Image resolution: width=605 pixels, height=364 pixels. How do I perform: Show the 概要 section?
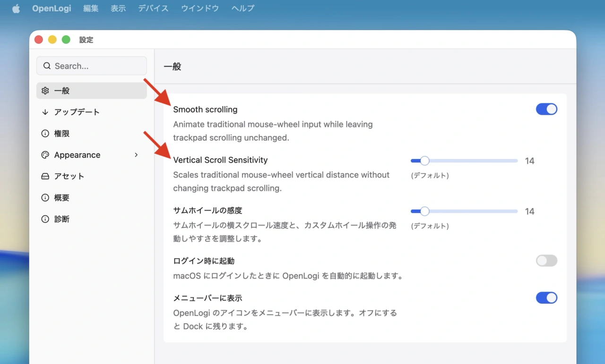(92, 198)
